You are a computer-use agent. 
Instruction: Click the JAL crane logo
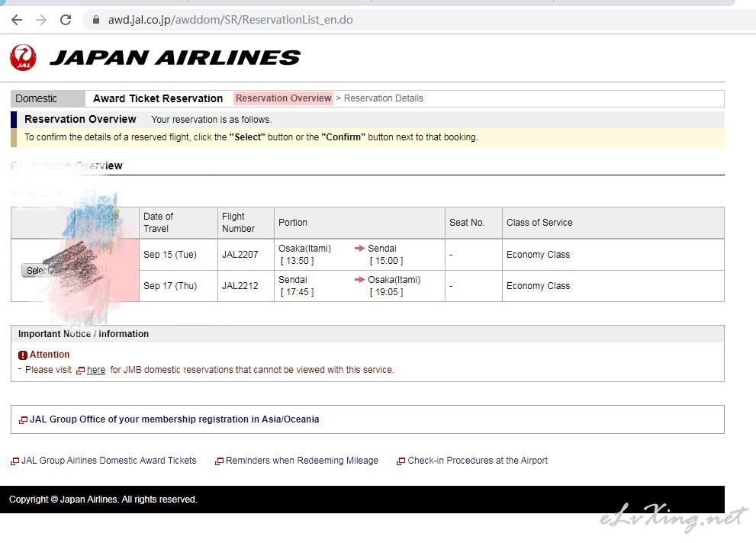pyautogui.click(x=23, y=57)
